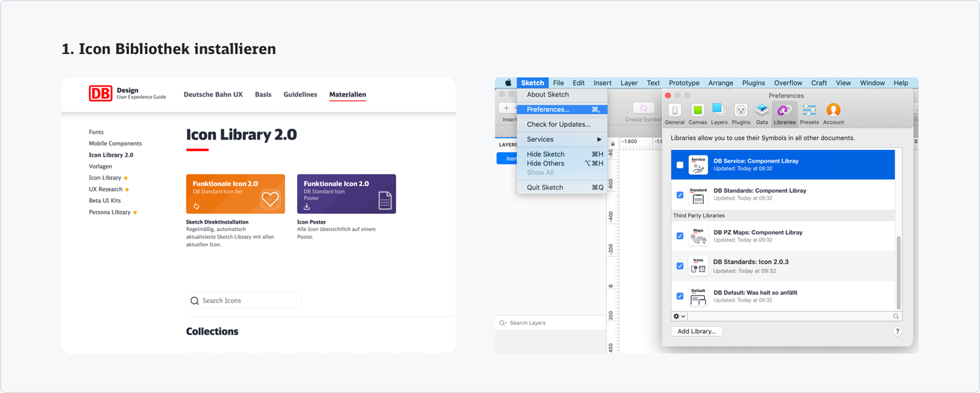Viewport: 980px width, 393px height.
Task: Click the Search Icons input field
Action: (x=244, y=301)
